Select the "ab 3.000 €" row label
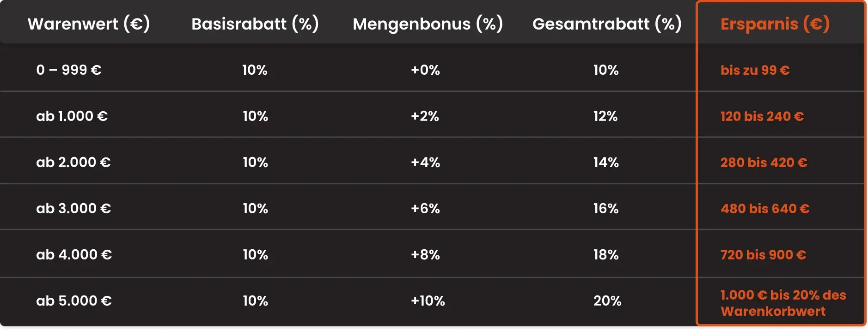The width and height of the screenshot is (868, 331). (x=73, y=209)
